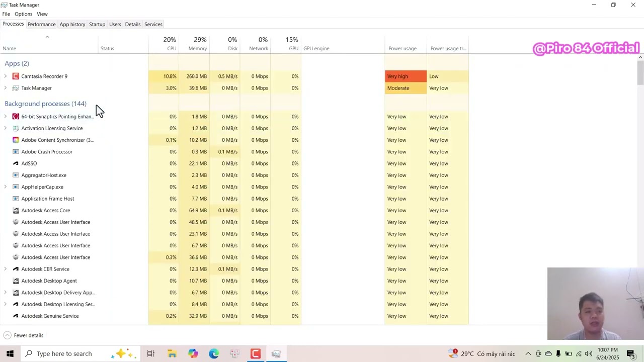Sort processes by Disk column
The height and width of the screenshot is (362, 644).
point(225,44)
